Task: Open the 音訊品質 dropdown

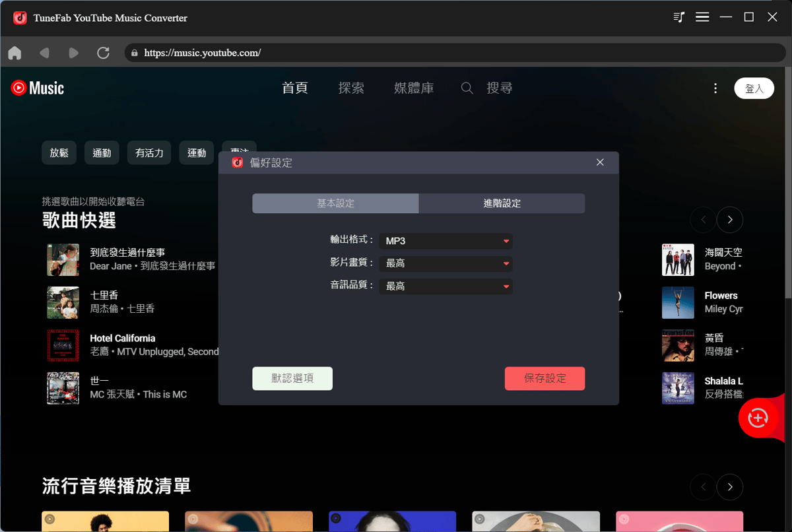Action: 445,286
